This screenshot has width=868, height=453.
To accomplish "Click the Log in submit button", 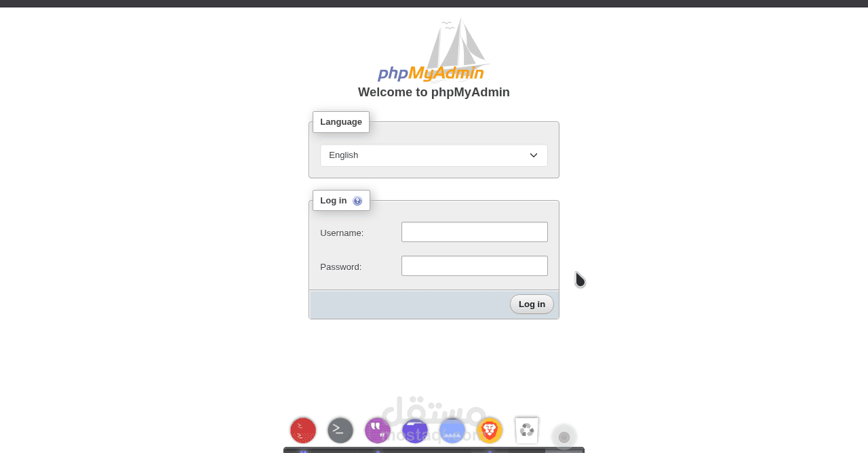I will click(x=532, y=304).
